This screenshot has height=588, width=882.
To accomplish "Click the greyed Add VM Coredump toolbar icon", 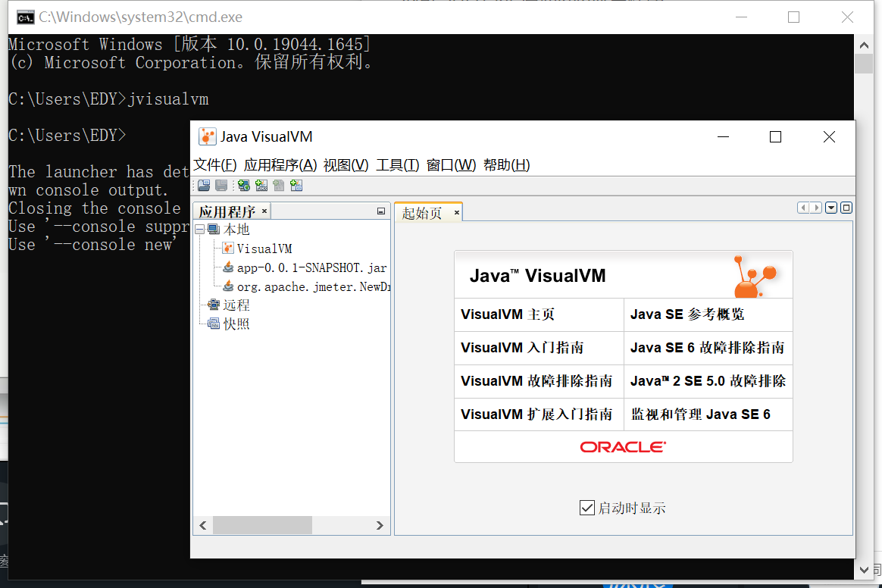I will 279,186.
